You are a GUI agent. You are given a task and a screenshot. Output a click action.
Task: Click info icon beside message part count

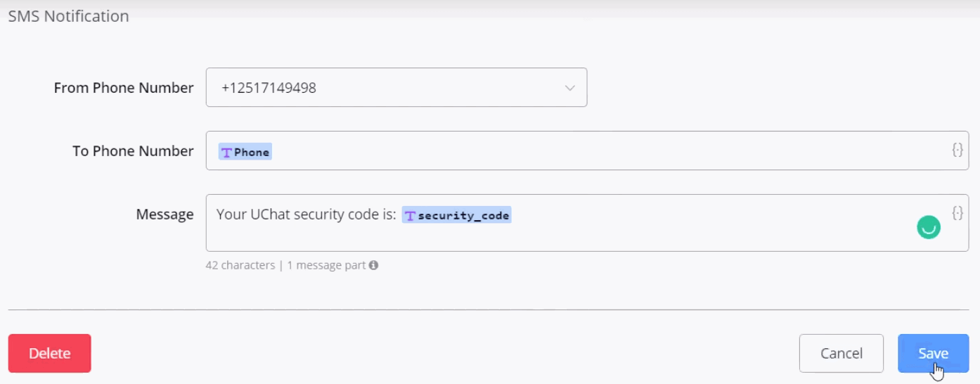click(x=374, y=265)
